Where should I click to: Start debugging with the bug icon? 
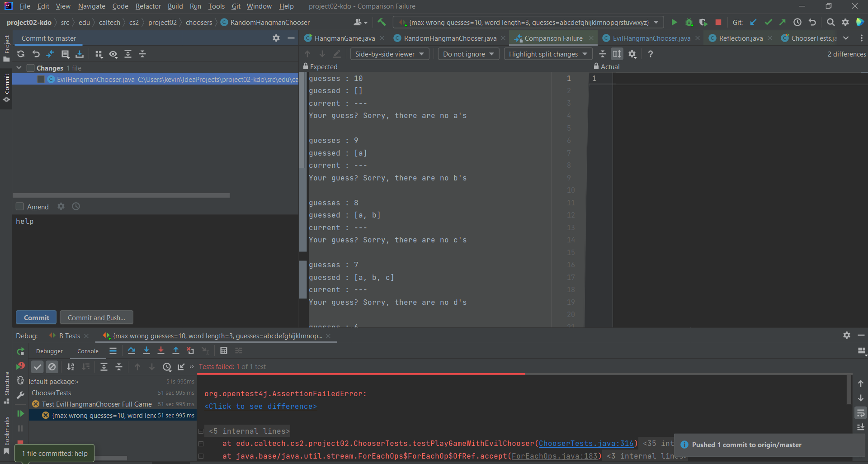pos(689,22)
